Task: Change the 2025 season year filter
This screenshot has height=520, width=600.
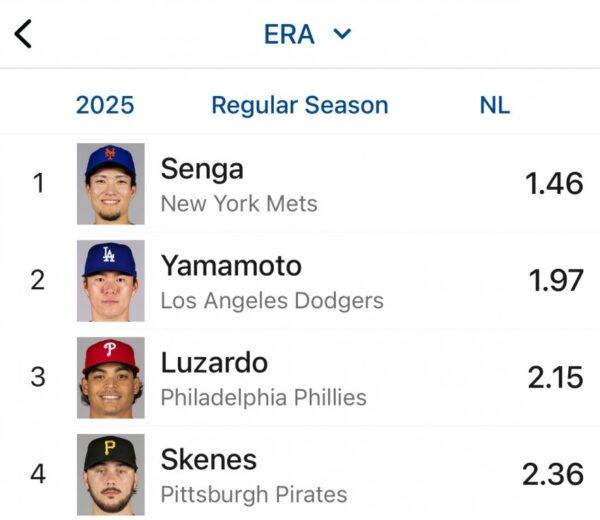Action: point(104,105)
